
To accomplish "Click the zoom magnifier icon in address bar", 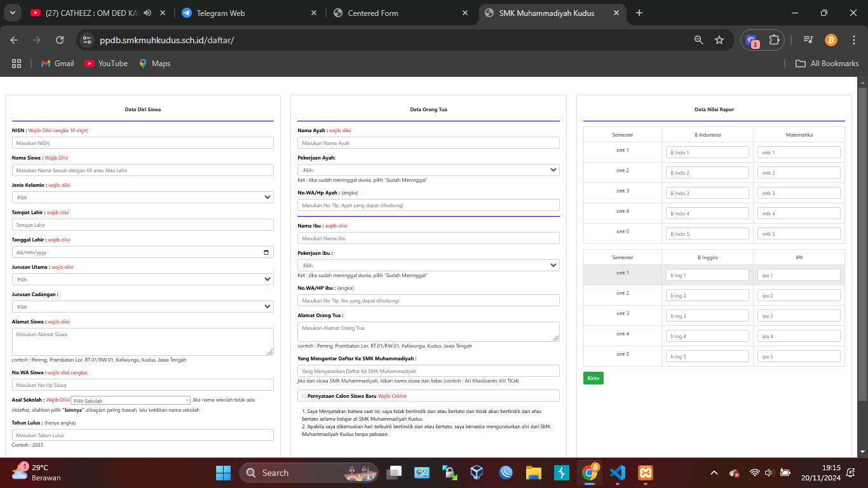I will point(699,40).
